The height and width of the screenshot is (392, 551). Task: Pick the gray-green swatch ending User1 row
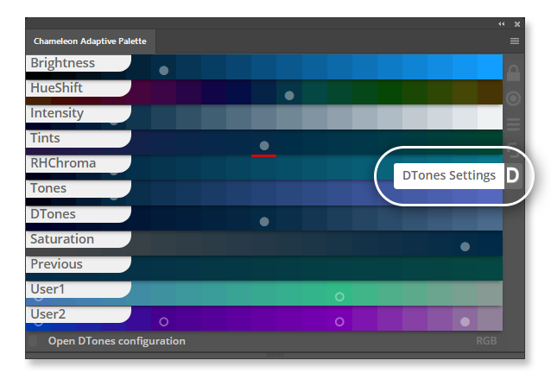coord(490,293)
